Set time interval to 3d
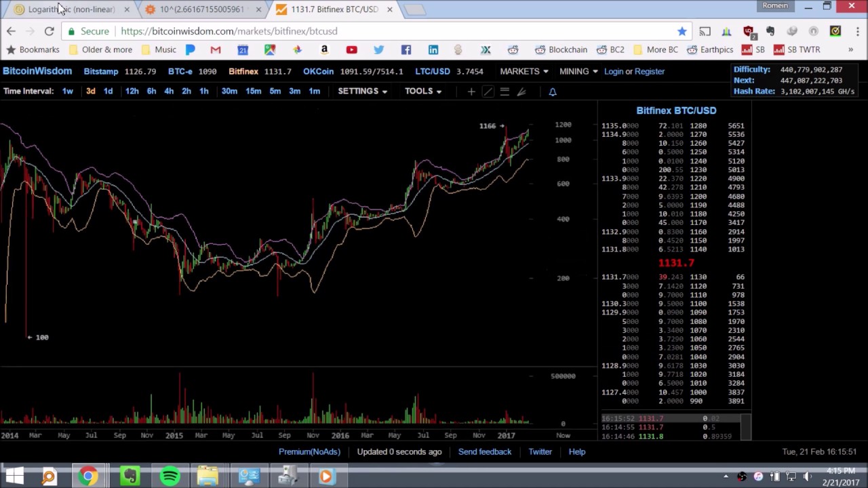Image resolution: width=868 pixels, height=488 pixels. [x=90, y=91]
